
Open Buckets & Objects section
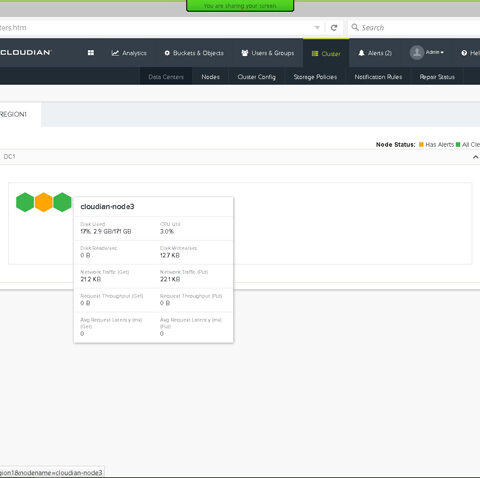(194, 53)
